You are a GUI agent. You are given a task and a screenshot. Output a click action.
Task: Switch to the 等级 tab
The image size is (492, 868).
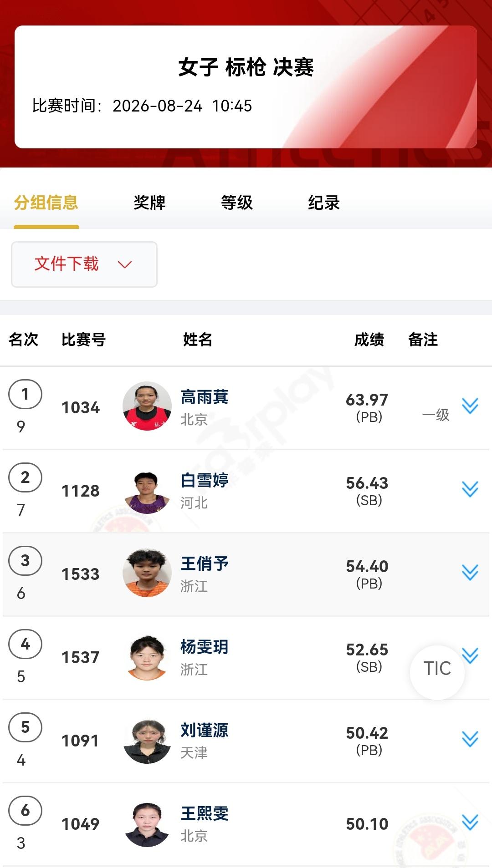point(237,203)
